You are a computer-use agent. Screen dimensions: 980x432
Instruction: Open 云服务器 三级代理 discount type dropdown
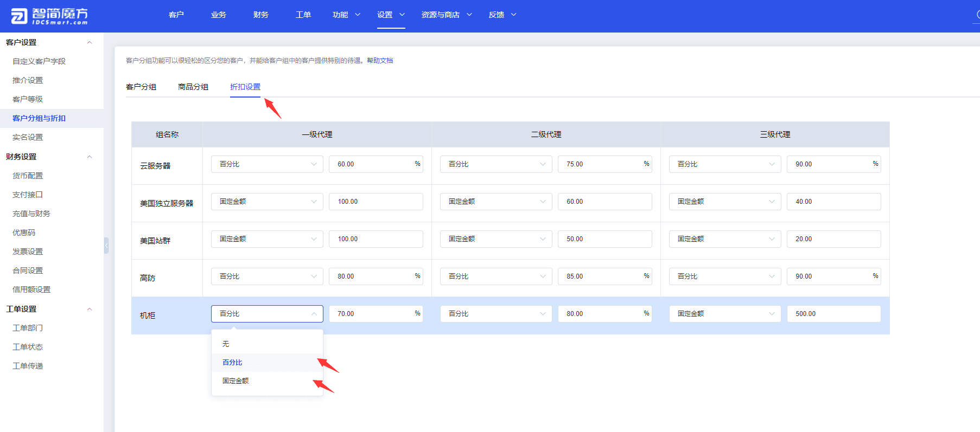725,164
